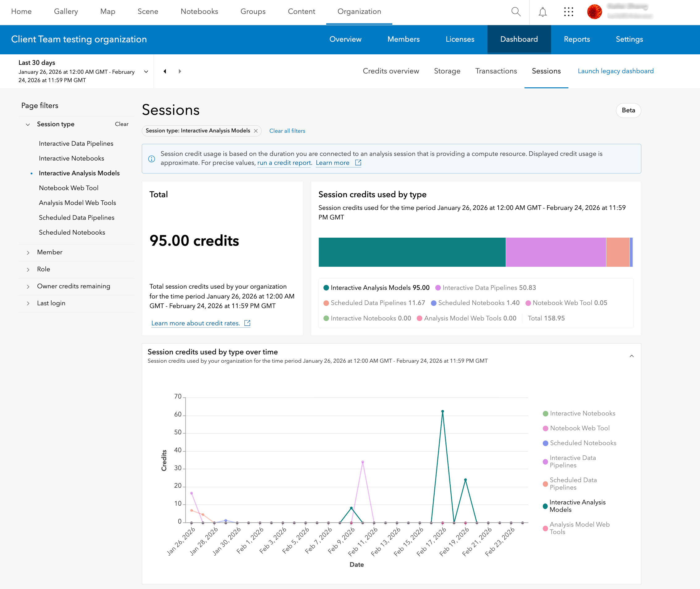The height and width of the screenshot is (589, 700).
Task: Collapse the credits over time chart panel
Action: pyautogui.click(x=631, y=356)
